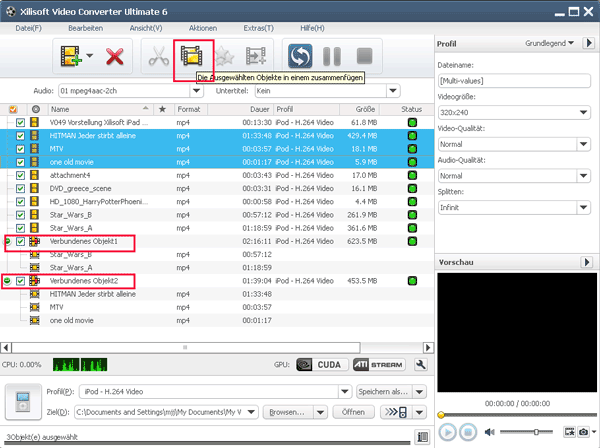Open the Video-Qualität dropdown

[583, 144]
